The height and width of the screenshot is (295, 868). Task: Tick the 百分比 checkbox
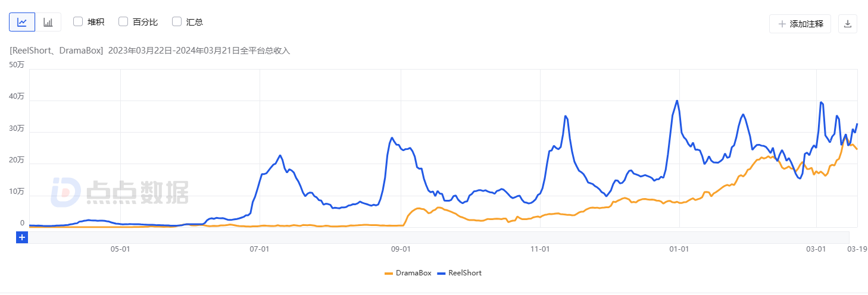123,22
